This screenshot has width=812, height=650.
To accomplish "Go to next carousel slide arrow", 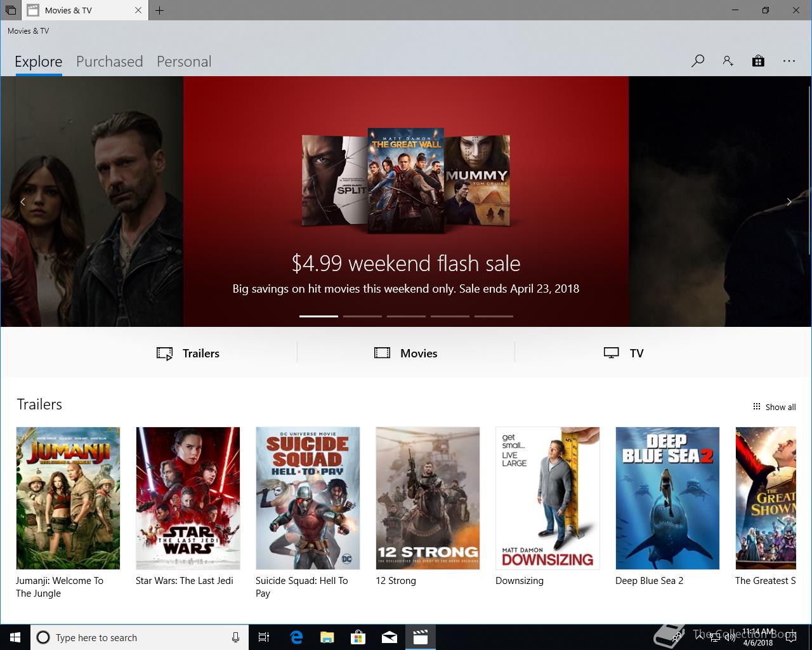I will point(789,202).
